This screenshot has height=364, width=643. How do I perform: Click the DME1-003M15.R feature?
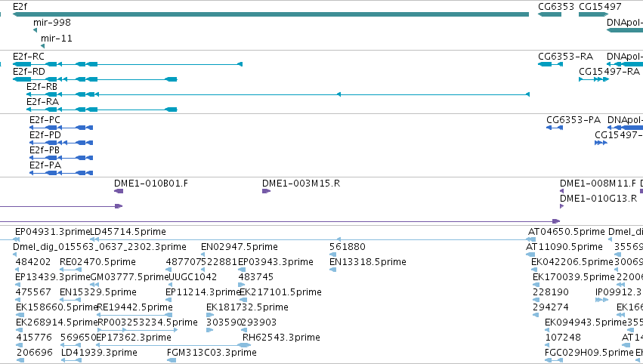pyautogui.click(x=267, y=191)
